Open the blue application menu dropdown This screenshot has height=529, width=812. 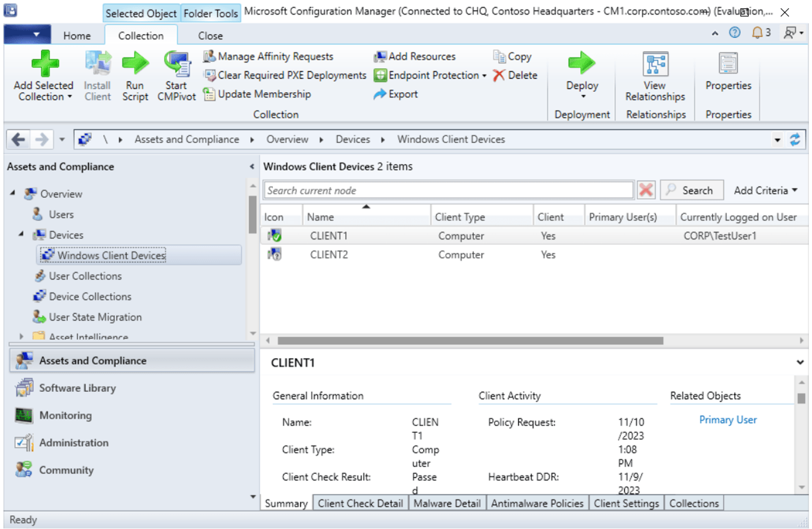(x=27, y=34)
